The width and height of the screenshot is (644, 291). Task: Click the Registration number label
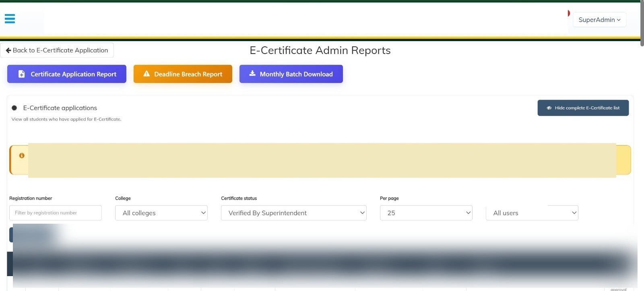click(31, 198)
